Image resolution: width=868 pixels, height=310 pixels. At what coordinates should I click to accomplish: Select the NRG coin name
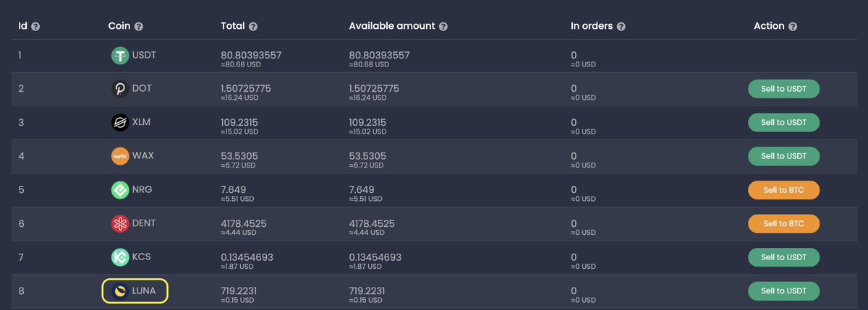click(x=143, y=190)
